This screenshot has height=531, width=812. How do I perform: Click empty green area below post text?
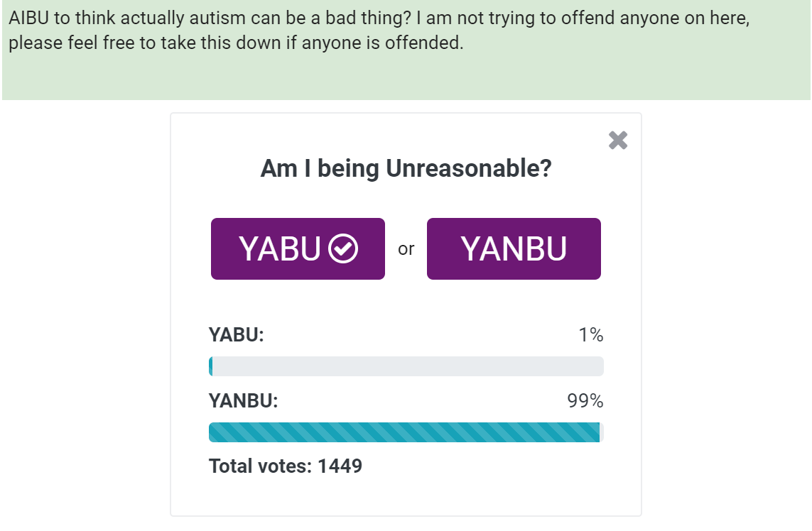pyautogui.click(x=406, y=77)
